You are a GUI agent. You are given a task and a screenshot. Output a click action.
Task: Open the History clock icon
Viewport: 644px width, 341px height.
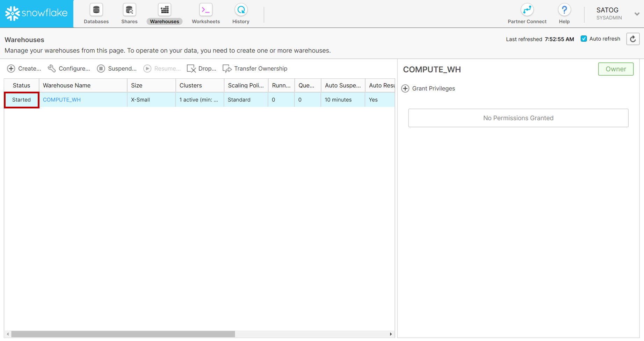tap(241, 10)
